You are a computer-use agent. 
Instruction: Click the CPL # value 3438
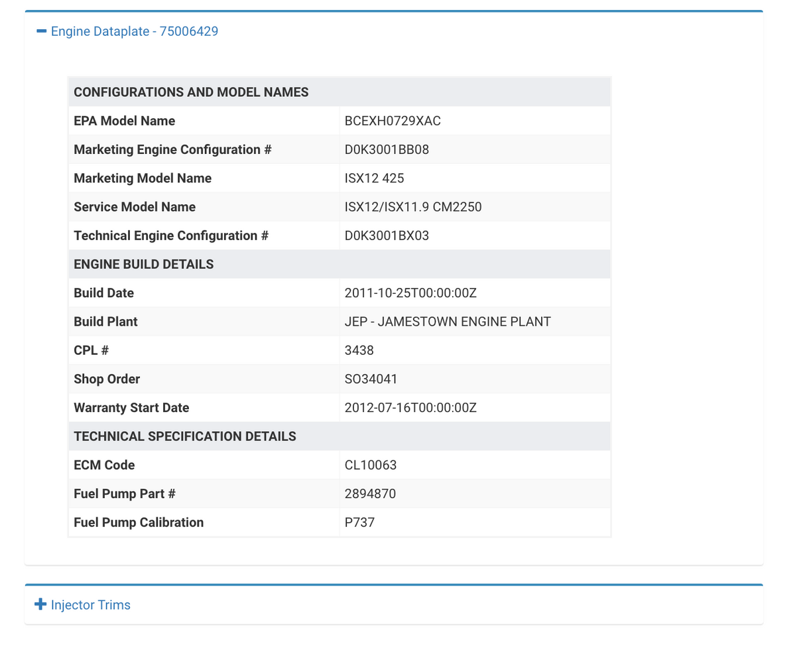point(359,350)
